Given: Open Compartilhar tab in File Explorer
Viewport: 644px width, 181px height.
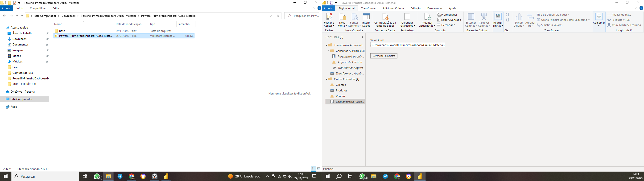Looking at the screenshot, I should pyautogui.click(x=38, y=8).
